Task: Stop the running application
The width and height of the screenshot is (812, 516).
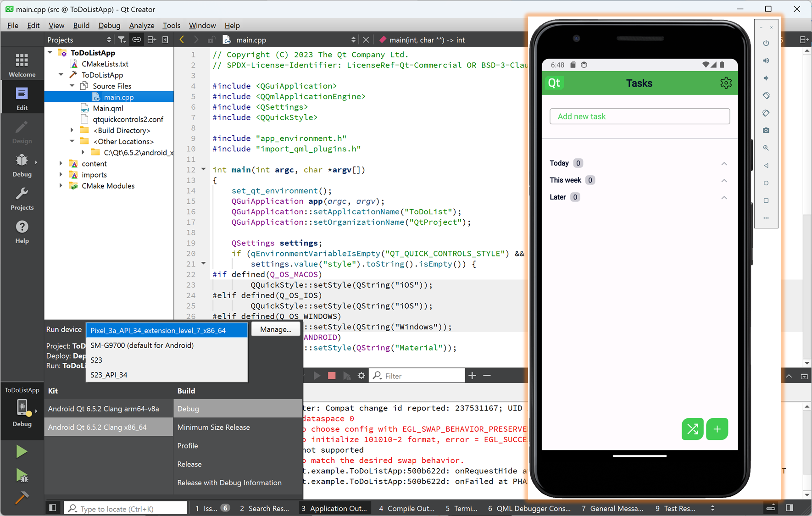Action: [x=332, y=376]
